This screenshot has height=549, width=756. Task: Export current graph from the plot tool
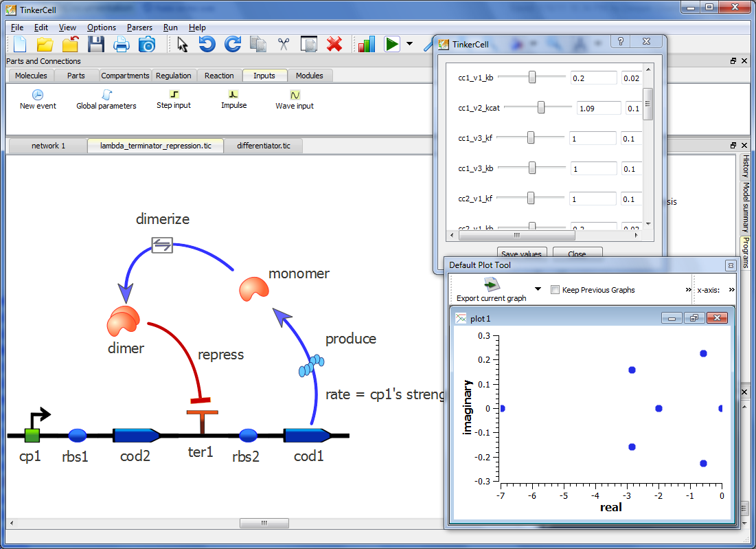[490, 283]
